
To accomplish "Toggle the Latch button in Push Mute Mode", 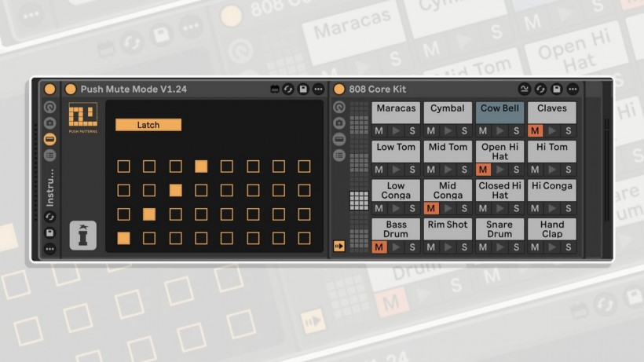I will tap(148, 125).
